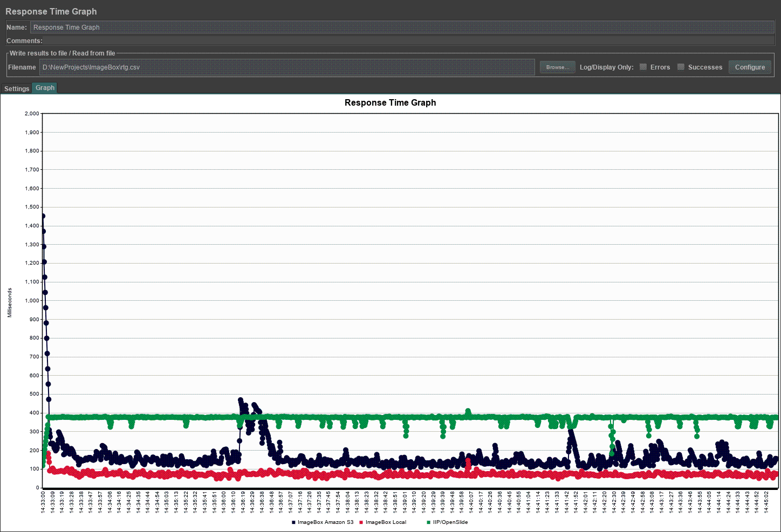The width and height of the screenshot is (781, 532).
Task: Click the navy ImageBox Amazon S3 legend marker
Action: tap(293, 522)
